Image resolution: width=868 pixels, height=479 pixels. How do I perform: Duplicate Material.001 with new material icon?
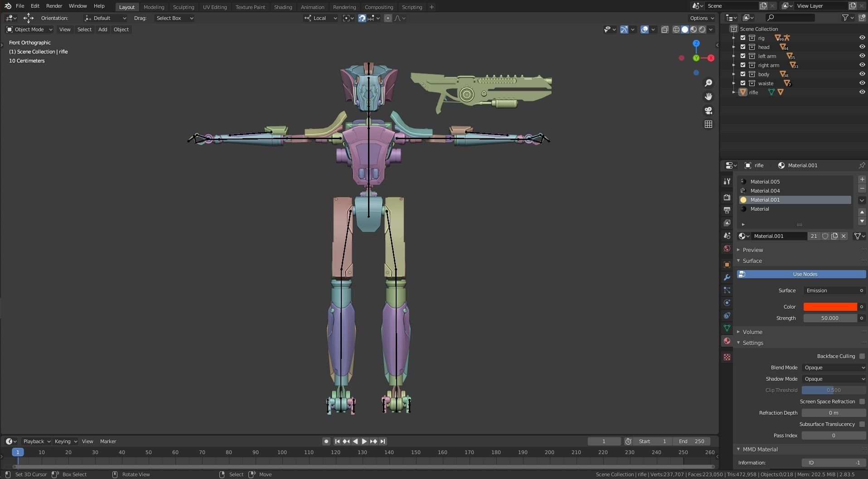pyautogui.click(x=834, y=236)
